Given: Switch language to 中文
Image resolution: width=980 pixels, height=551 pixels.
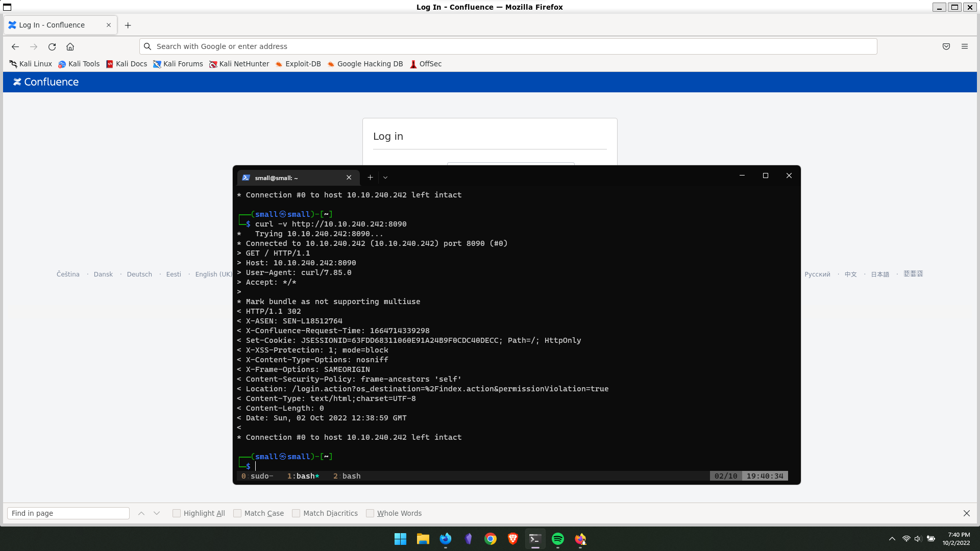Looking at the screenshot, I should tap(850, 274).
